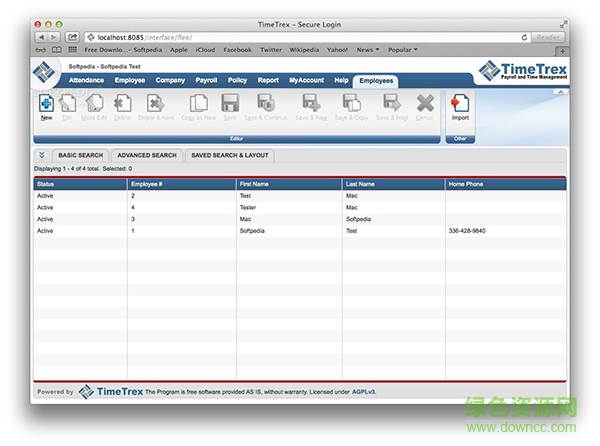Select the row with Employee # 2
The height and width of the screenshot is (446, 600).
click(300, 195)
